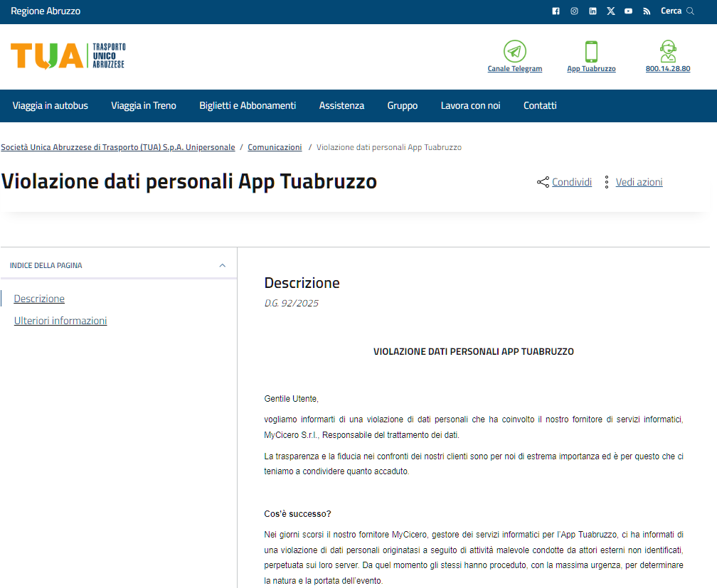Click the call center headset icon

click(668, 51)
